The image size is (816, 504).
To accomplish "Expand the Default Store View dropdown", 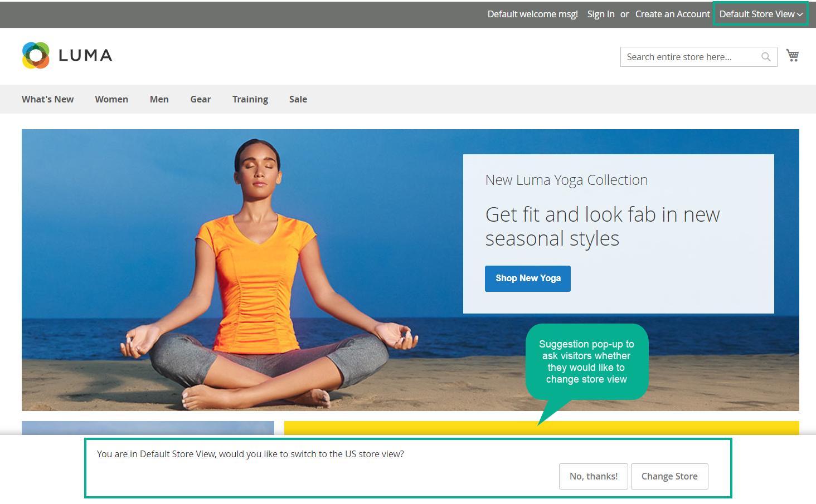I will [x=761, y=14].
